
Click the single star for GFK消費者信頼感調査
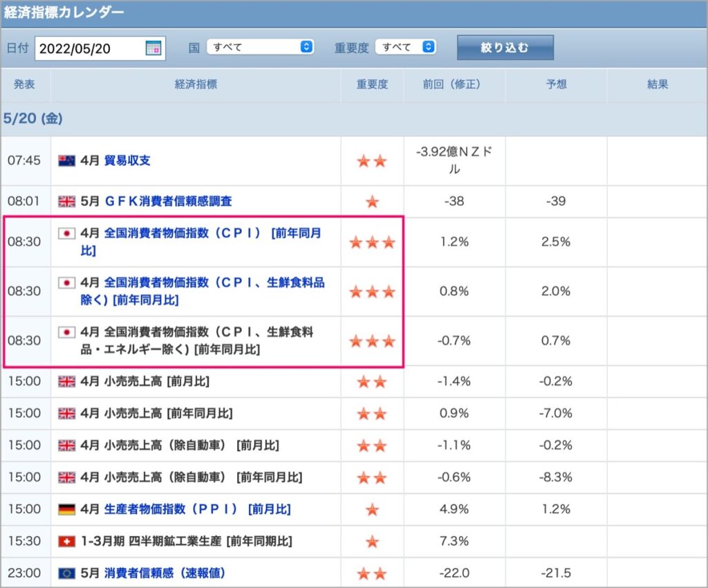(x=372, y=201)
